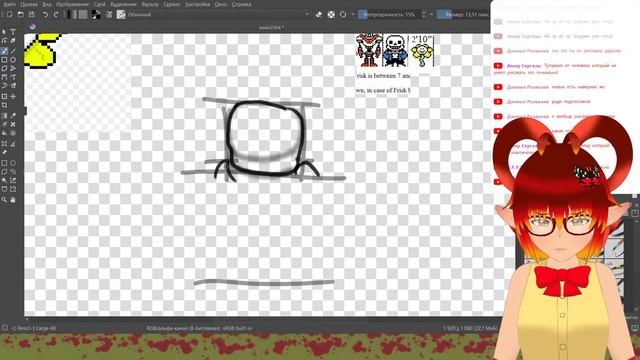
Task: Select the Colorize Mask tool
Action: click(4, 124)
